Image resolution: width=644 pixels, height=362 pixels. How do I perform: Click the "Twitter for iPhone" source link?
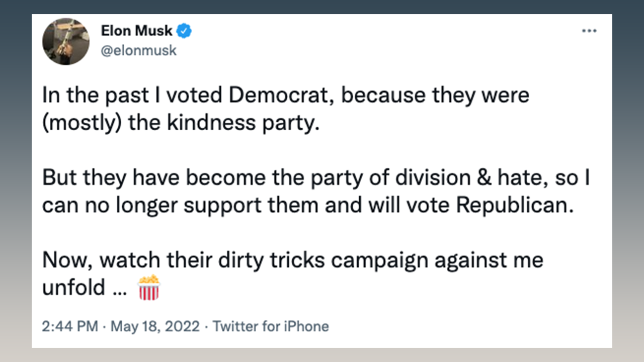coord(271,326)
